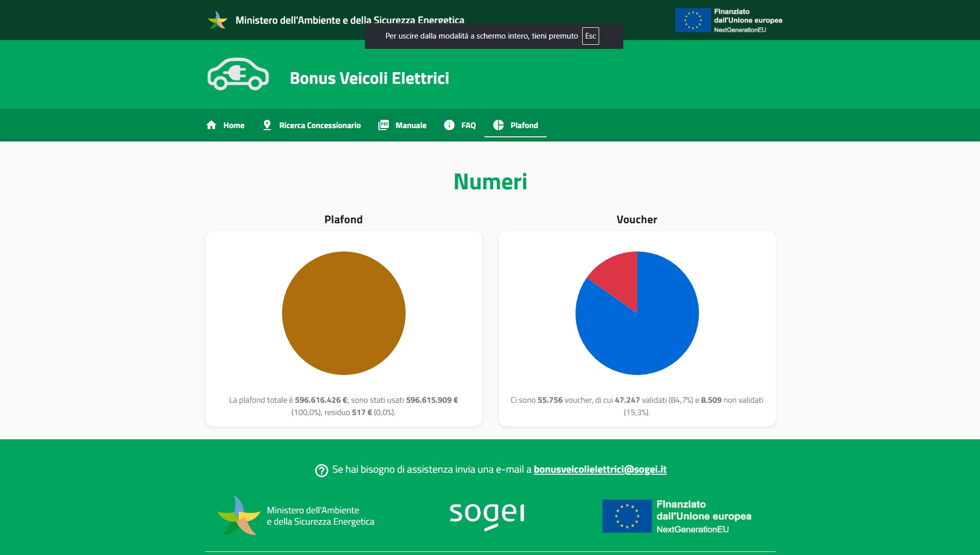The height and width of the screenshot is (555, 980).
Task: Go to the Manuale menu item
Action: point(411,126)
